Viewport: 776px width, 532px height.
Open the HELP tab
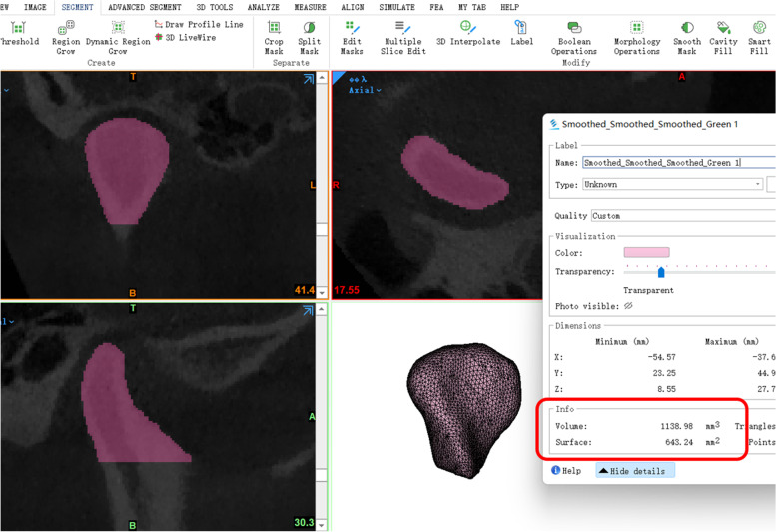pos(509,7)
